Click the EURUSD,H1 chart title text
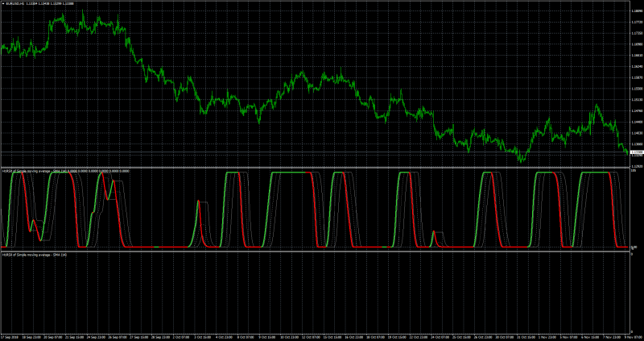The width and height of the screenshot is (644, 341). tap(15, 4)
